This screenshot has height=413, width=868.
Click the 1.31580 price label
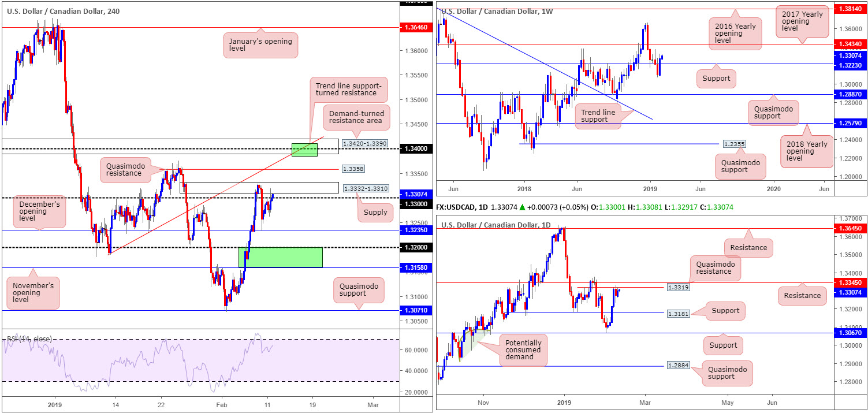coord(415,268)
